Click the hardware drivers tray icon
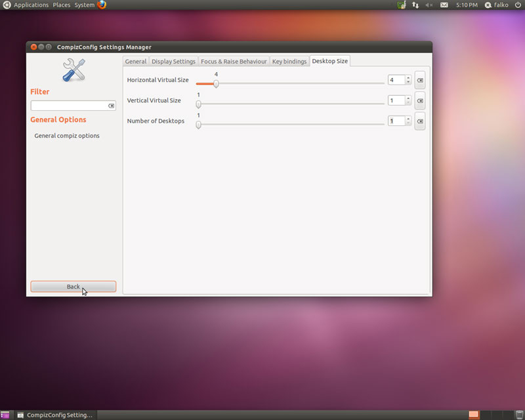The image size is (525, 420). coord(402,5)
